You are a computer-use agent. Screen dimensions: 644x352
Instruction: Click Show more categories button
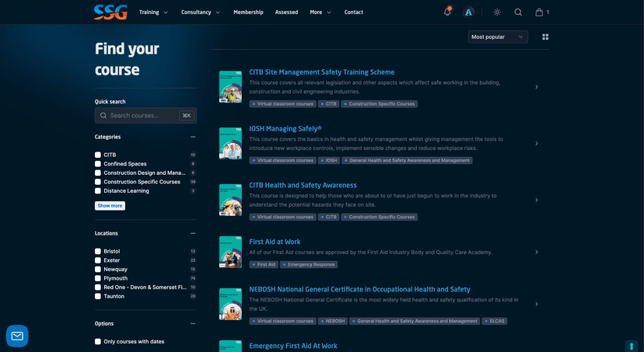pyautogui.click(x=110, y=206)
